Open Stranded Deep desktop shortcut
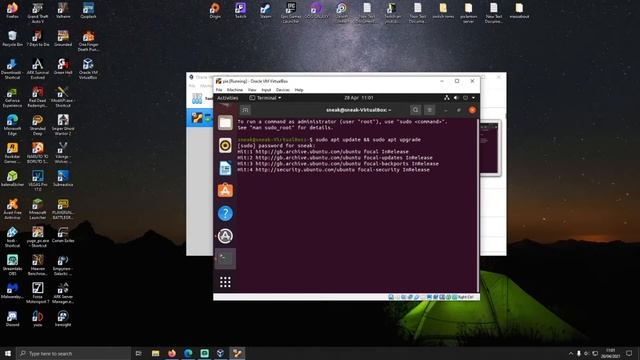The height and width of the screenshot is (360, 640). pos(38,124)
